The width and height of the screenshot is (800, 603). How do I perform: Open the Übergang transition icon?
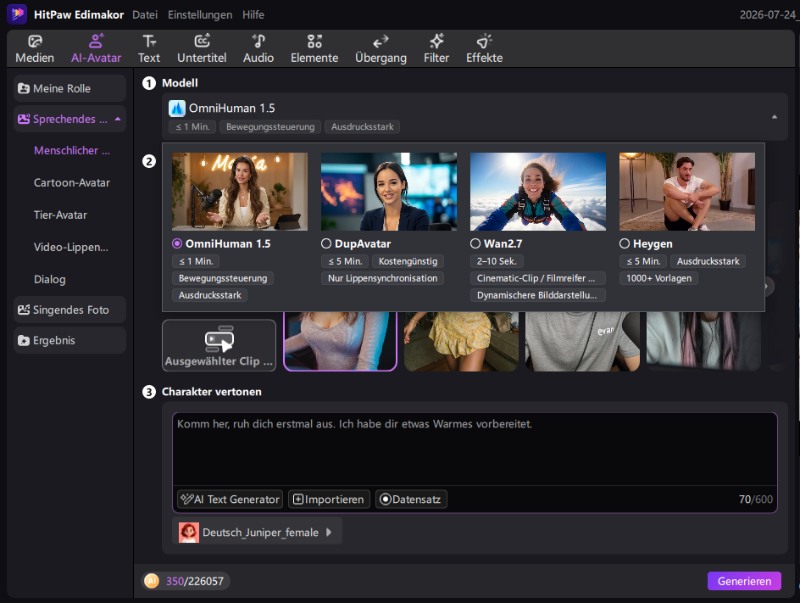[x=381, y=41]
